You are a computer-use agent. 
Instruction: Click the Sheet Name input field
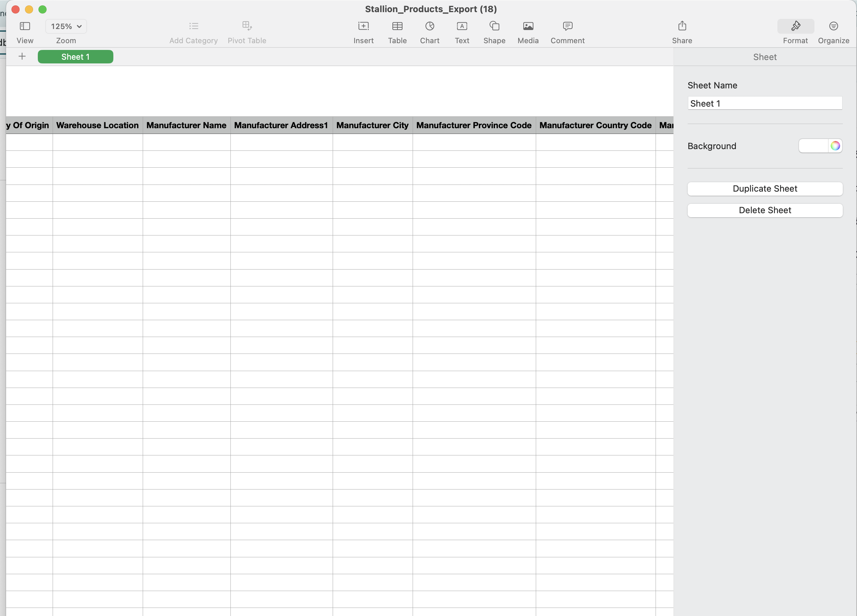[x=765, y=103]
